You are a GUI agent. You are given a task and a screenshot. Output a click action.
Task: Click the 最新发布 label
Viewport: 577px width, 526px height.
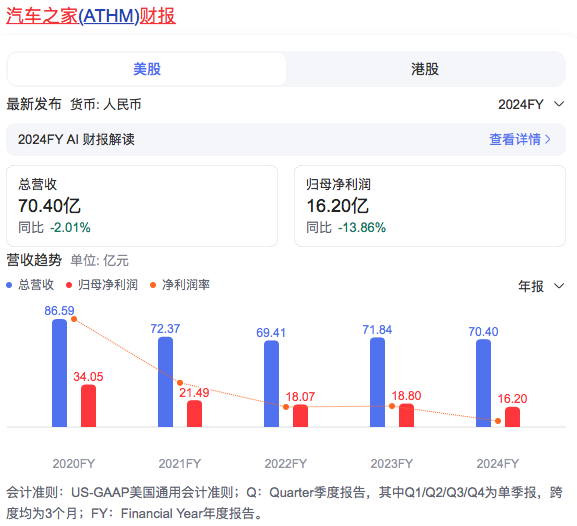pos(34,105)
